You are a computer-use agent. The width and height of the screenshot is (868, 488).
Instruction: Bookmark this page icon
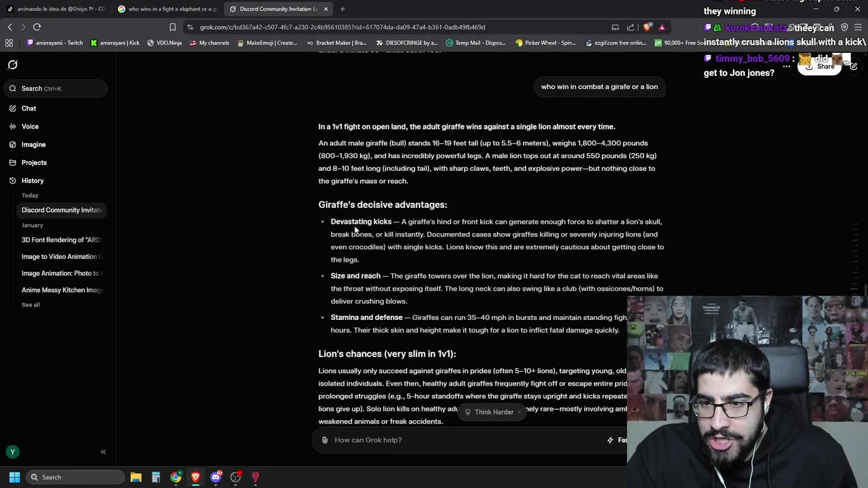[172, 27]
